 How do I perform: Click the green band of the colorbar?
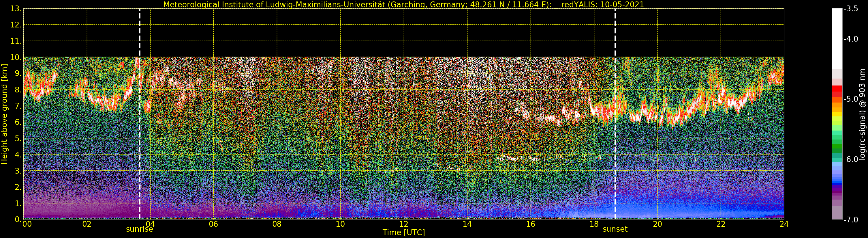coord(837,142)
